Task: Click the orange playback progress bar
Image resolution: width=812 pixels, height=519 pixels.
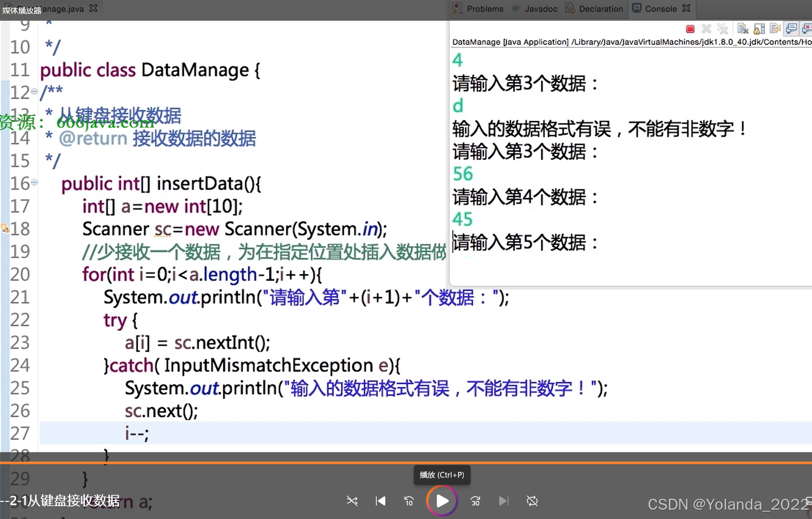Action: click(x=406, y=463)
